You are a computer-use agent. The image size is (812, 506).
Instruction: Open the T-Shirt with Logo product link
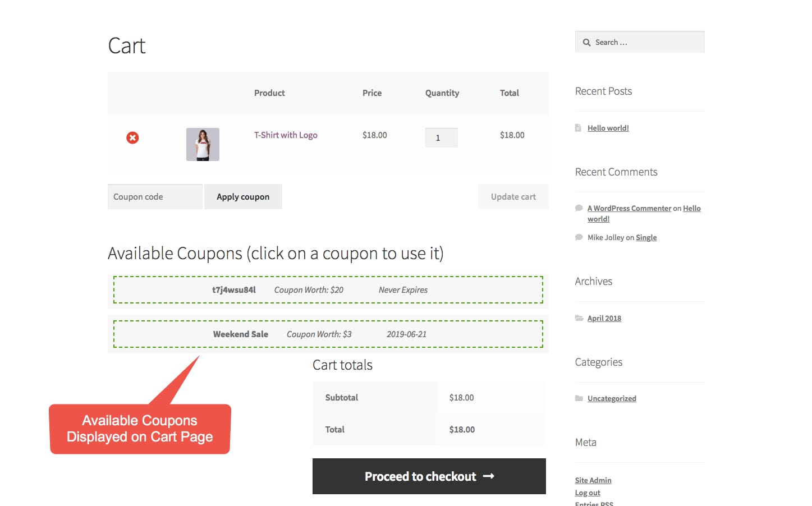[286, 135]
